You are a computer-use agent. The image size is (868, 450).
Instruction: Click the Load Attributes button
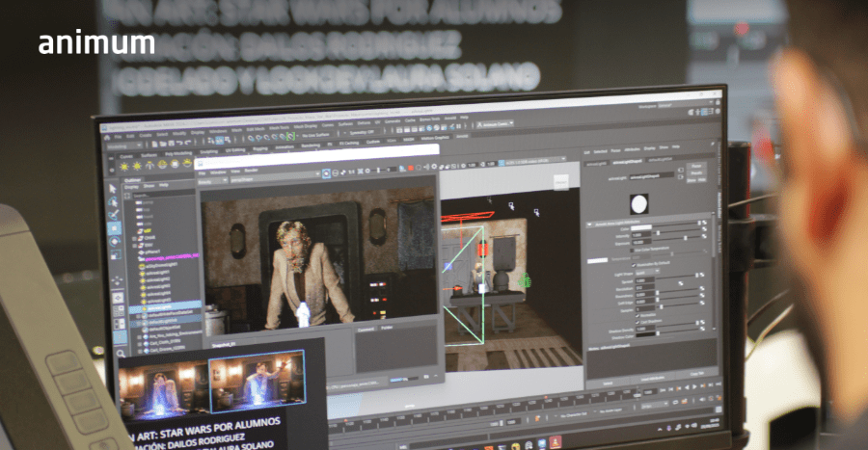[x=652, y=379]
